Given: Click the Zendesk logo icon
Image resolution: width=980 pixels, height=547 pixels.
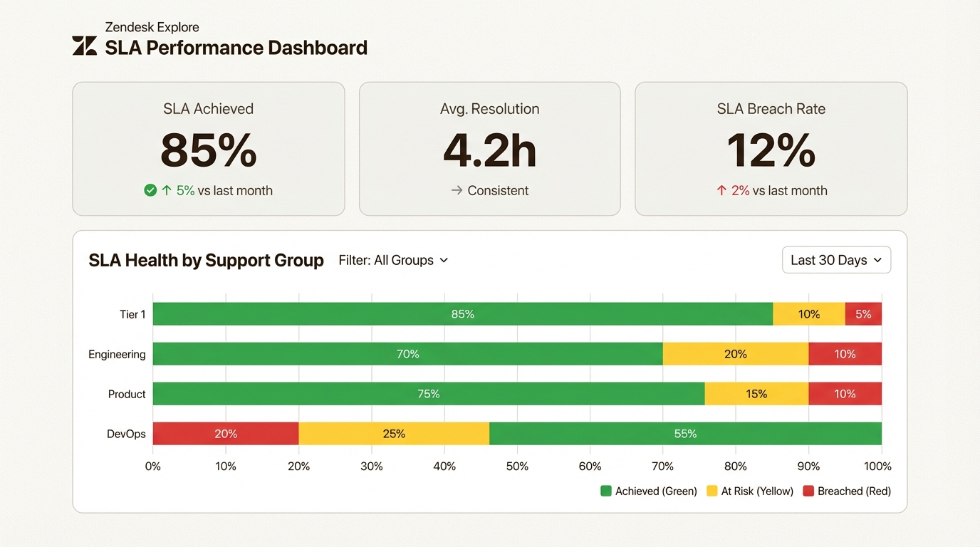Looking at the screenshot, I should click(x=85, y=44).
